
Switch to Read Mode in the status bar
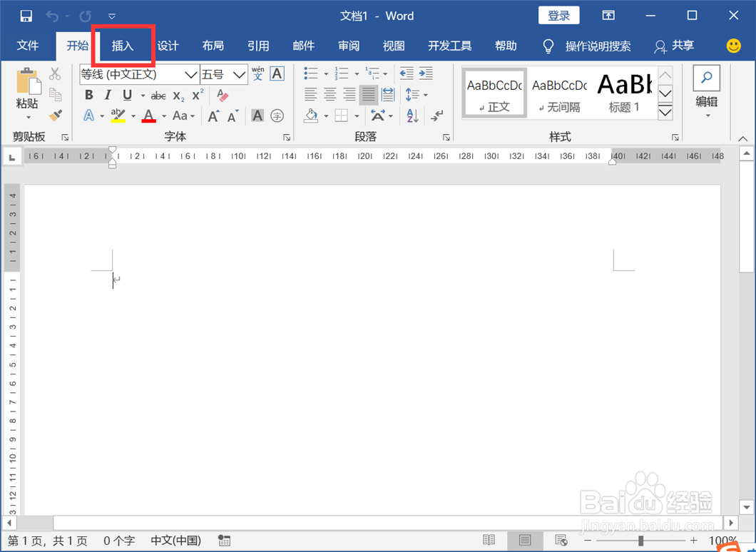pos(489,540)
